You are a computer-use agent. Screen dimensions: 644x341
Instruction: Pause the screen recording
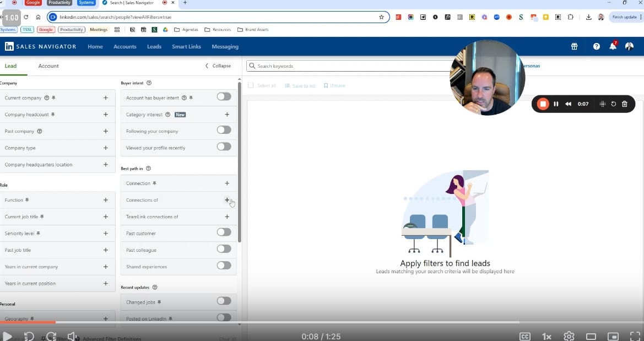556,104
